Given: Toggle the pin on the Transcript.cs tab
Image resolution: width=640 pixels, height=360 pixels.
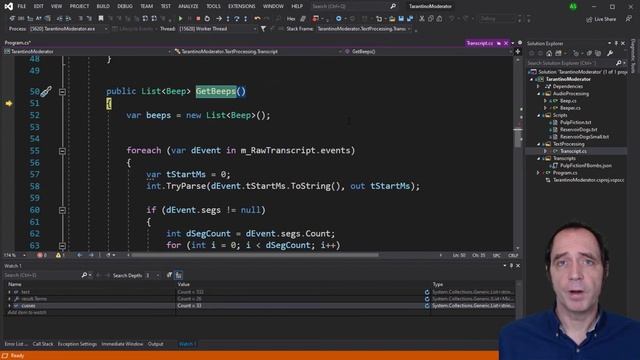Looking at the screenshot, I should (499, 43).
